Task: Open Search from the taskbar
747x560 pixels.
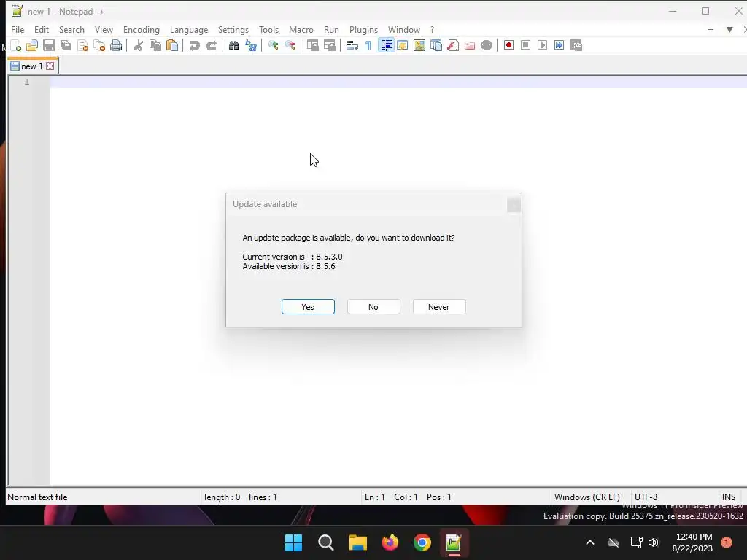Action: tap(326, 542)
